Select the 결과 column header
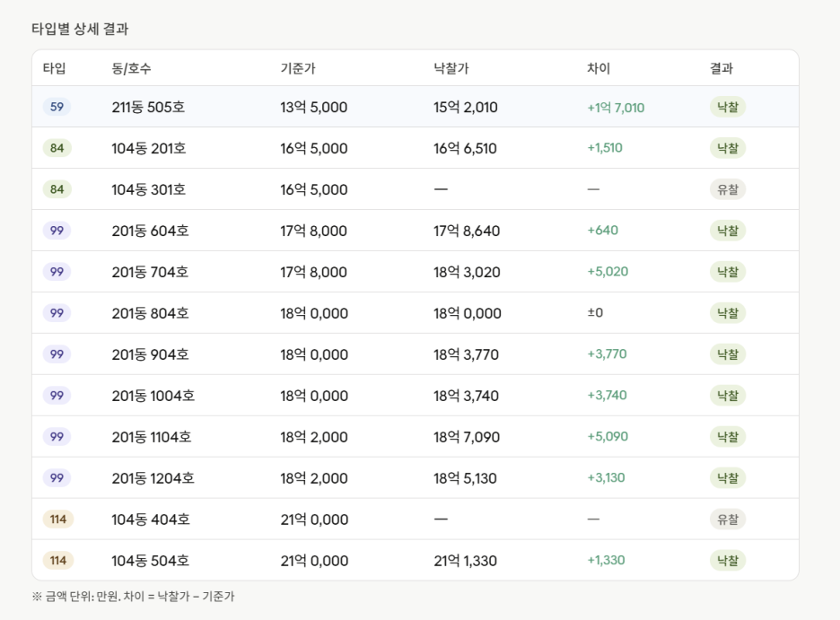Image resolution: width=840 pixels, height=620 pixels. point(721,68)
